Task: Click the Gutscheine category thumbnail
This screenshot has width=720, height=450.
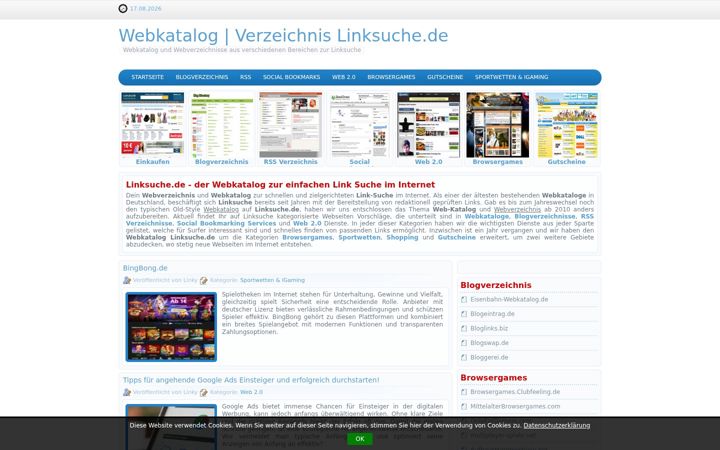Action: 566,124
